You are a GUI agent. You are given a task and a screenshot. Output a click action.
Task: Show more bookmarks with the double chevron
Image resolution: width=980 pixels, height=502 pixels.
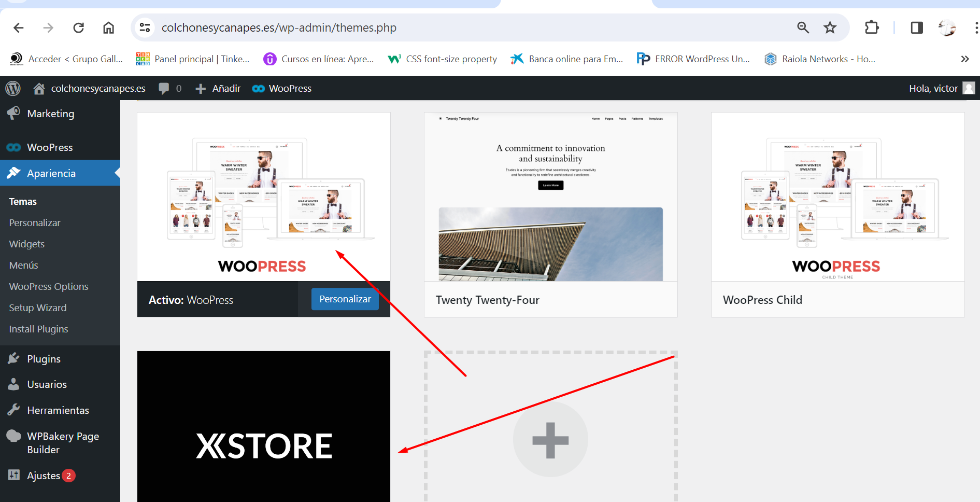coord(965,59)
